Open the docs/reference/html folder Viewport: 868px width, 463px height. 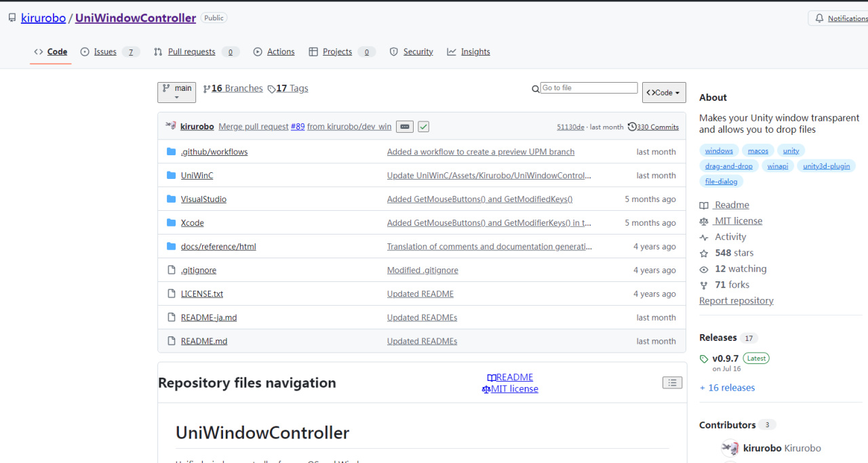[x=218, y=247]
